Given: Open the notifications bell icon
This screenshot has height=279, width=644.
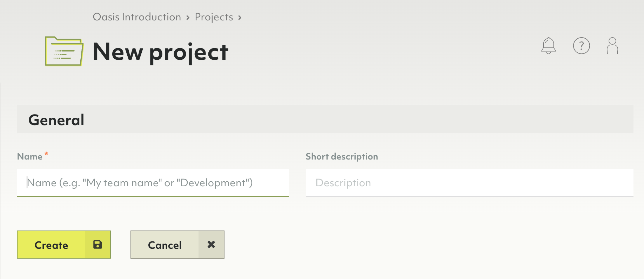Looking at the screenshot, I should click(x=548, y=46).
